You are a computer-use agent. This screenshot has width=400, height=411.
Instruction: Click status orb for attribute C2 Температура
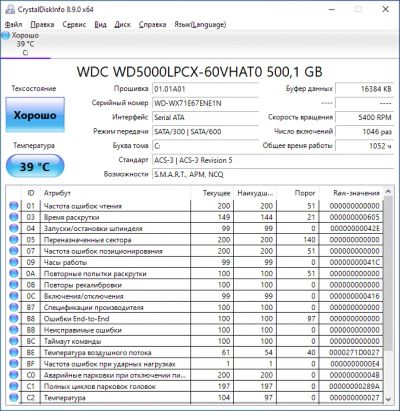click(14, 398)
